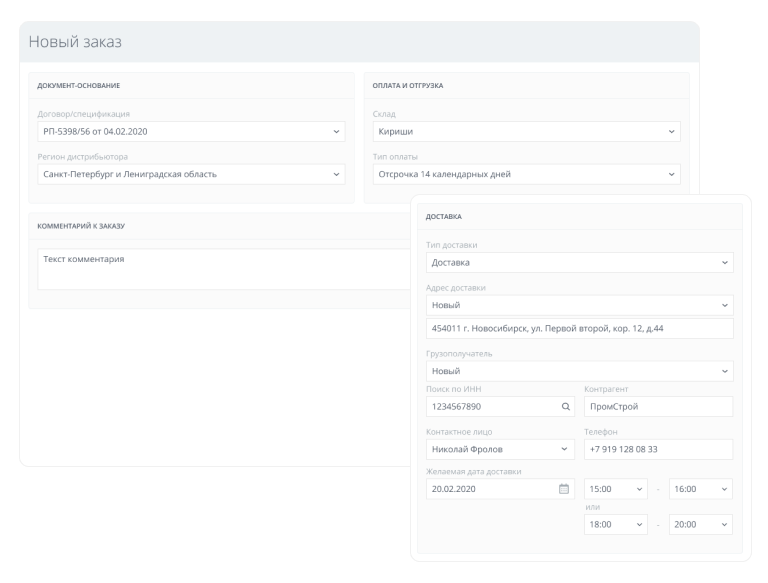Expand the Регион дистрибьютора dropdown
The height and width of the screenshot is (583, 768).
click(x=191, y=174)
